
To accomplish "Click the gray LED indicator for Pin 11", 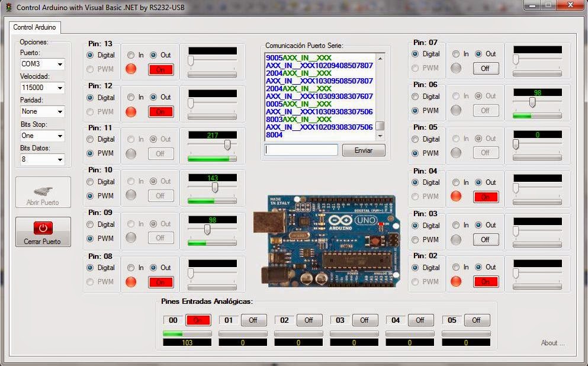I will (131, 153).
